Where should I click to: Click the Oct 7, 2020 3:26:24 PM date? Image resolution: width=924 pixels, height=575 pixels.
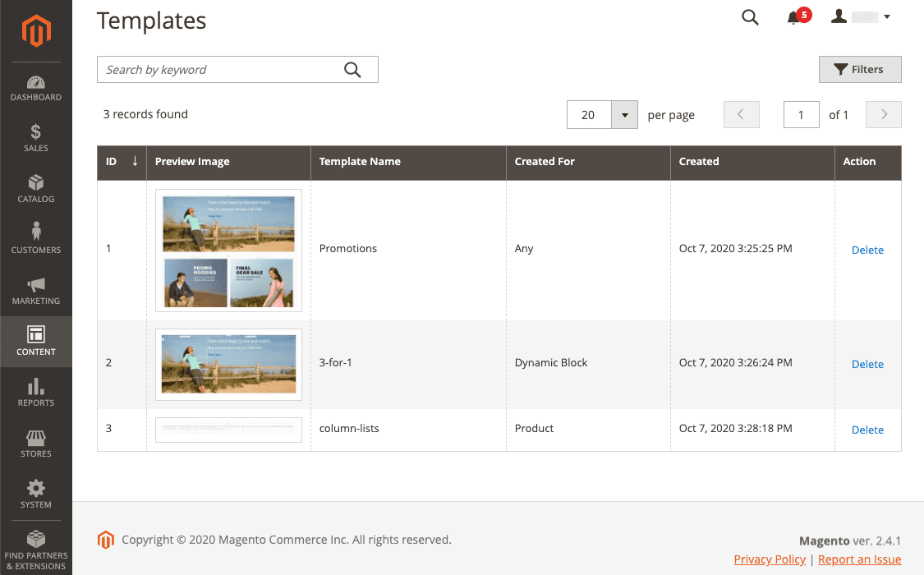coord(735,362)
